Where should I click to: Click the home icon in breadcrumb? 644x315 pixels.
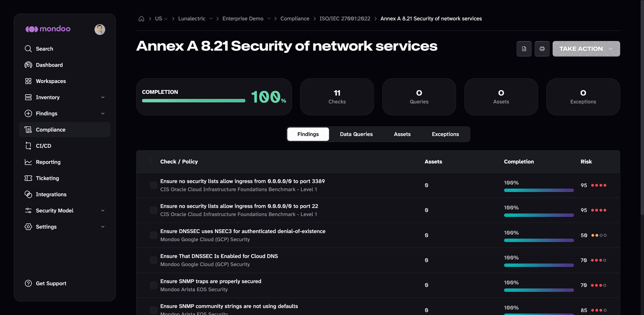[x=142, y=19]
